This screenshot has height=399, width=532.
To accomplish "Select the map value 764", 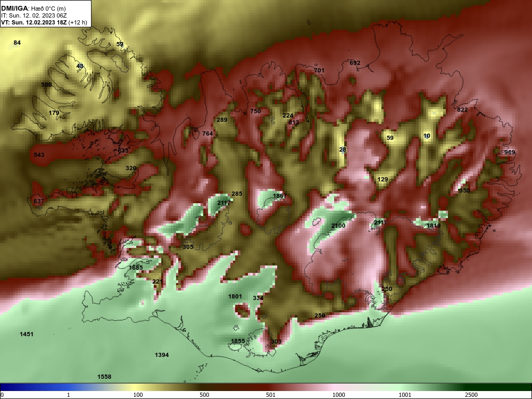I will pyautogui.click(x=207, y=134).
